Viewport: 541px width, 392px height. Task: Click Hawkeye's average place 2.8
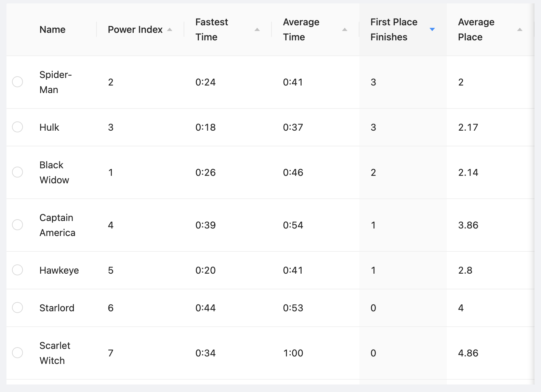pos(465,270)
